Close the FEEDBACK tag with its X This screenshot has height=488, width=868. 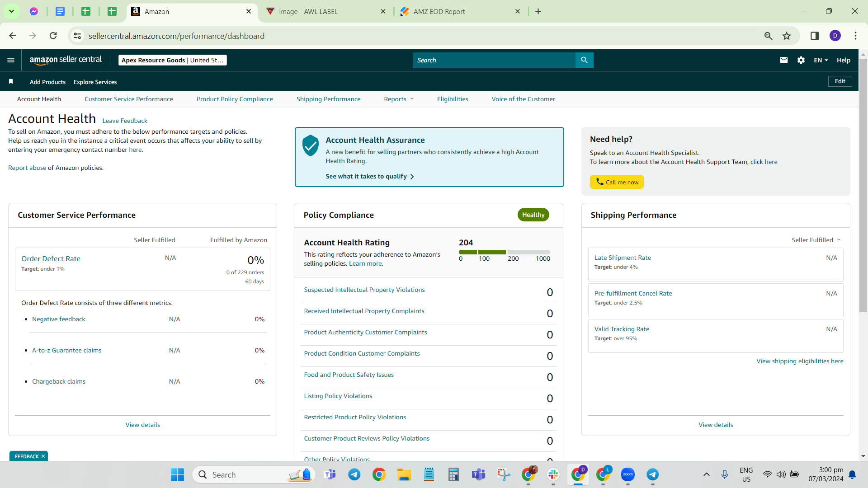[x=43, y=456]
